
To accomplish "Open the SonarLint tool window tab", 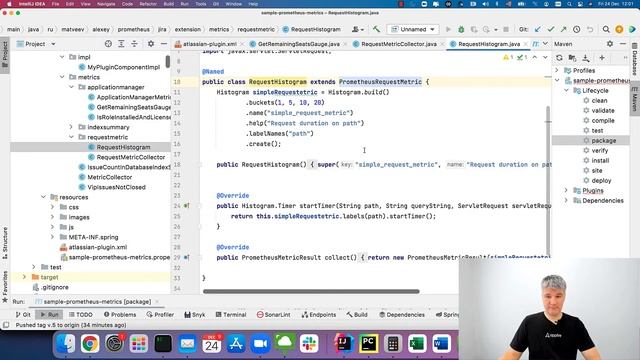I will [273, 315].
